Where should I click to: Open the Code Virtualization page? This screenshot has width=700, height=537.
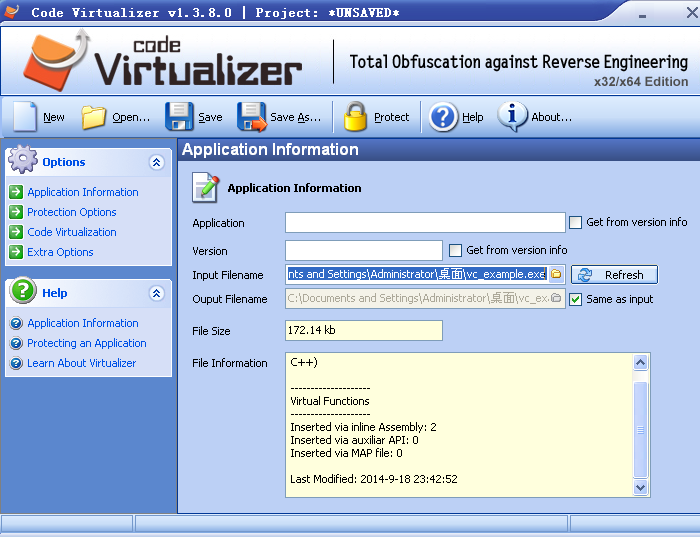pos(72,232)
